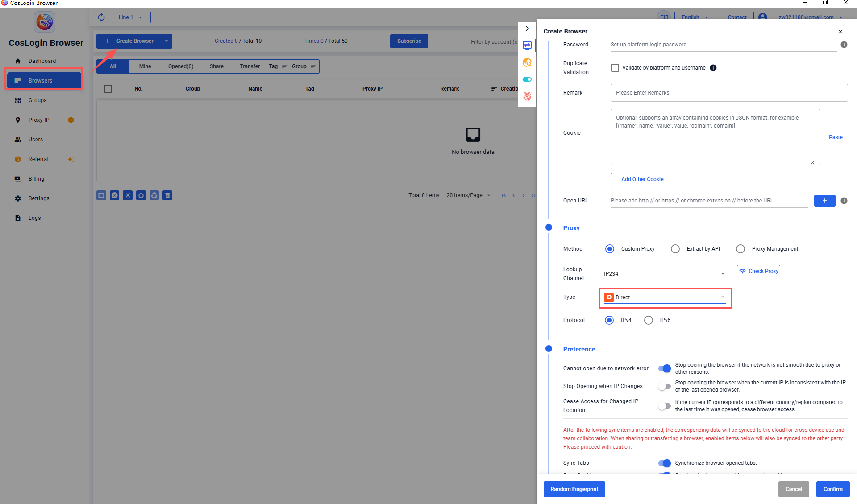Click the circled X icon in batch toolbar
The image size is (857, 504).
[x=115, y=195]
